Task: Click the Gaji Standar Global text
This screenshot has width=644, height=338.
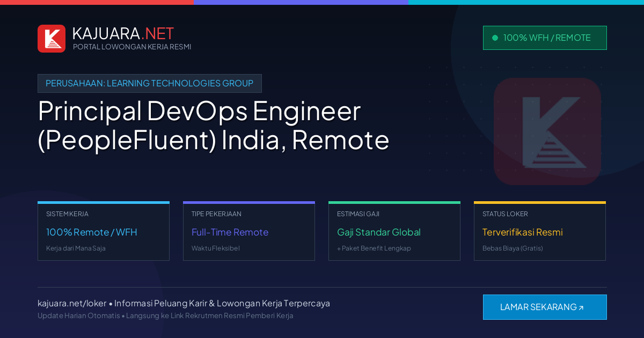Action: 379,232
